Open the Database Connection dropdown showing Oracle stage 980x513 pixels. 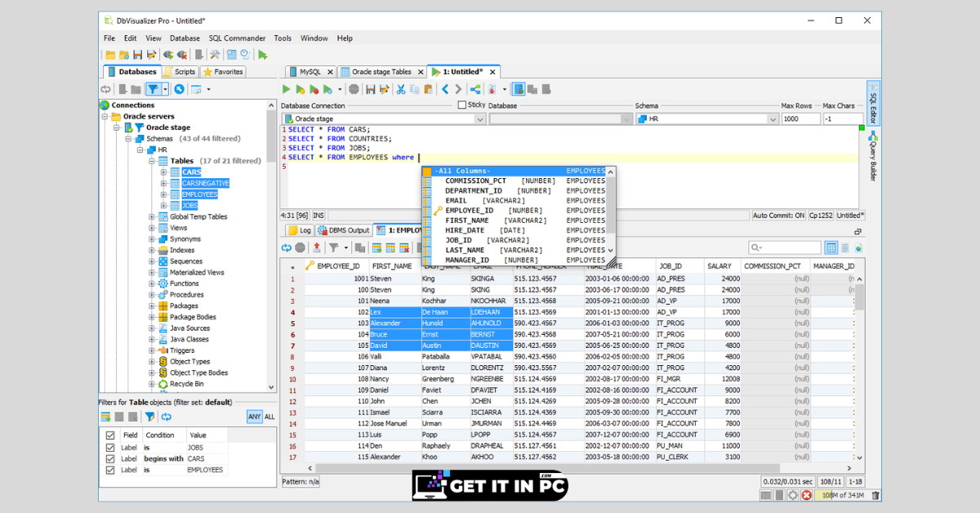[x=383, y=119]
